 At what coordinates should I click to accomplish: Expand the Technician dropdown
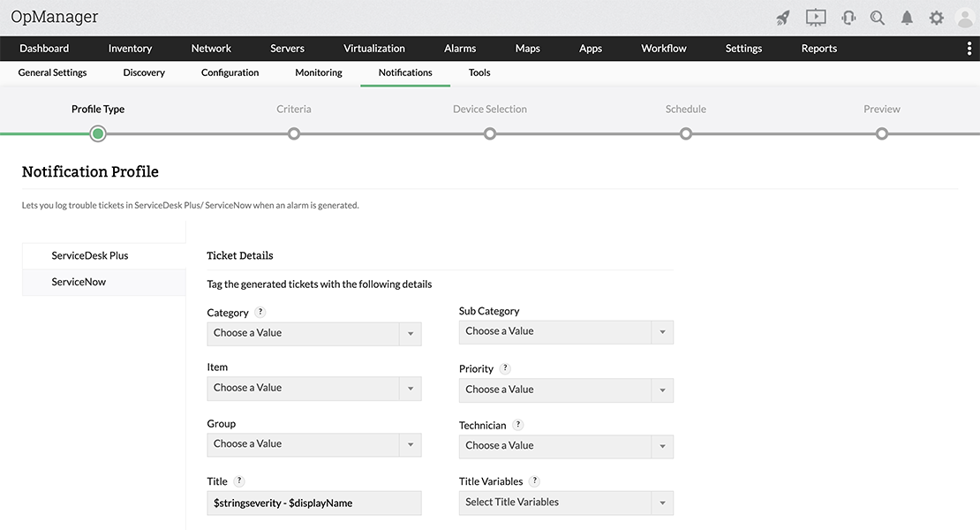(566, 447)
